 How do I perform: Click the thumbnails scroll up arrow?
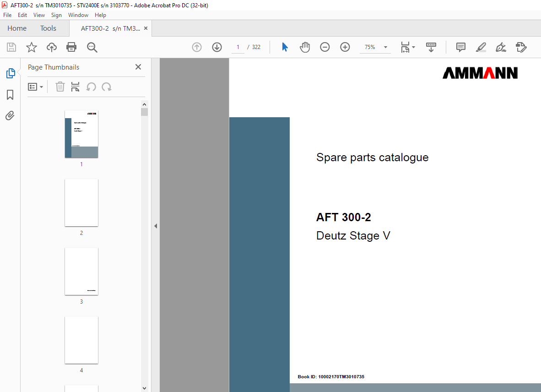click(144, 104)
